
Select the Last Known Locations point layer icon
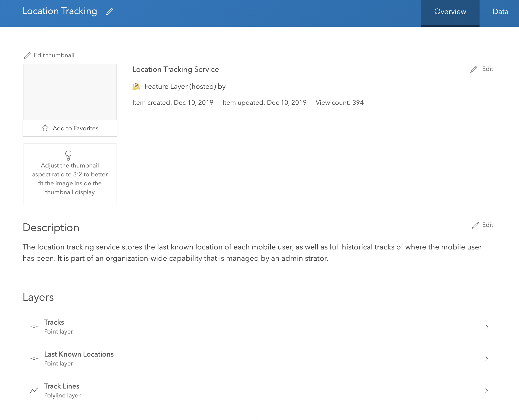click(34, 358)
